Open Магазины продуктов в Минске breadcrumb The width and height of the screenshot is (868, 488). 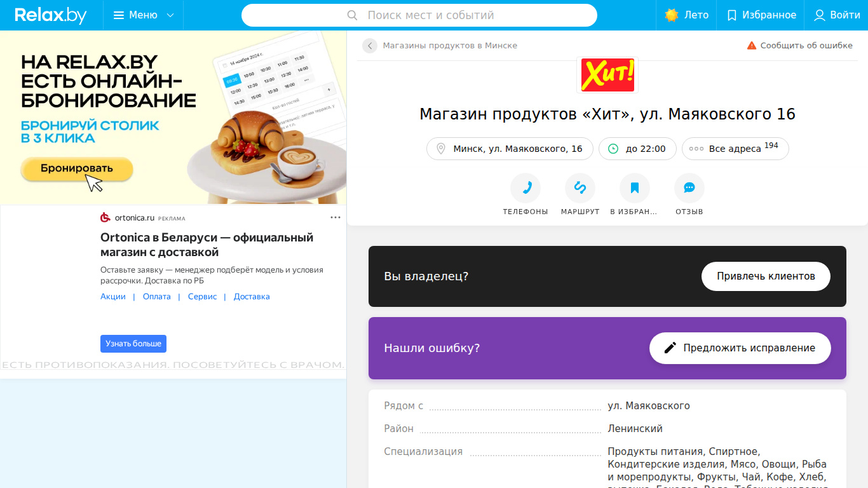tap(450, 46)
